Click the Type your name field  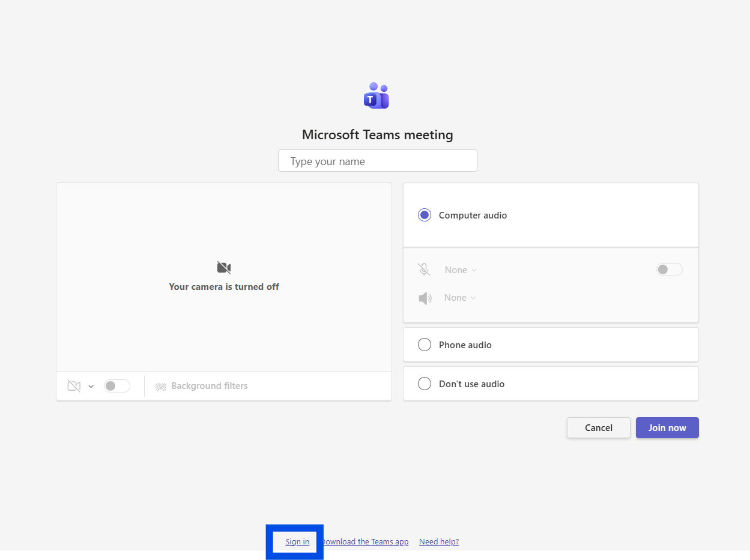378,161
